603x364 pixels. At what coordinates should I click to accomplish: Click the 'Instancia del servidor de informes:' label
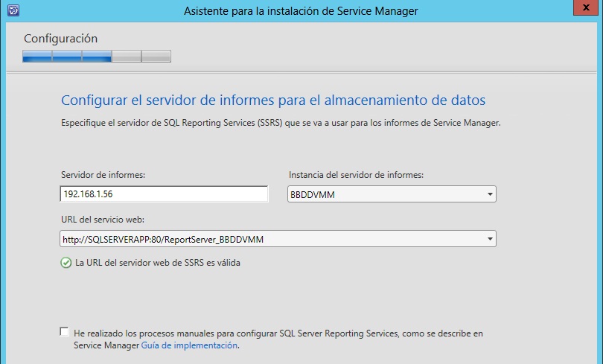coord(356,174)
